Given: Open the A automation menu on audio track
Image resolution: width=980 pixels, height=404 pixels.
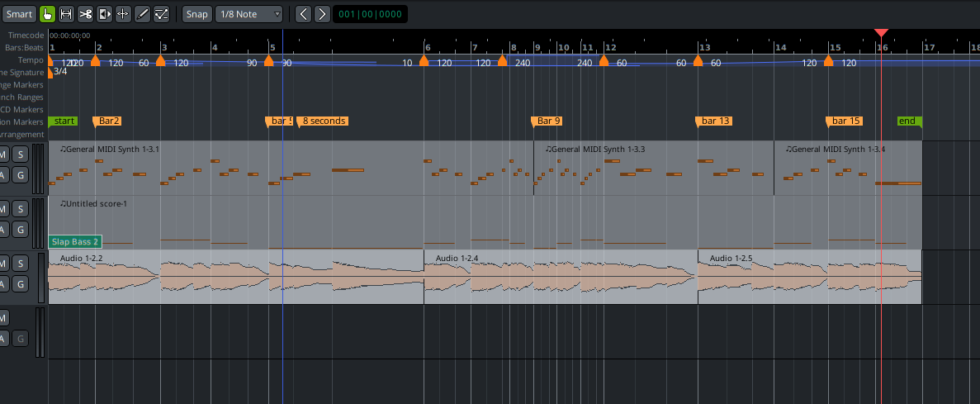Looking at the screenshot, I should pos(2,284).
